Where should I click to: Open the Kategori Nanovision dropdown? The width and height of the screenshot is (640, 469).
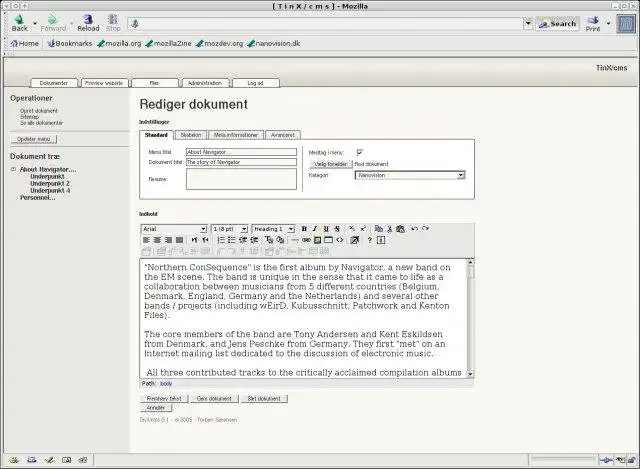pos(410,175)
